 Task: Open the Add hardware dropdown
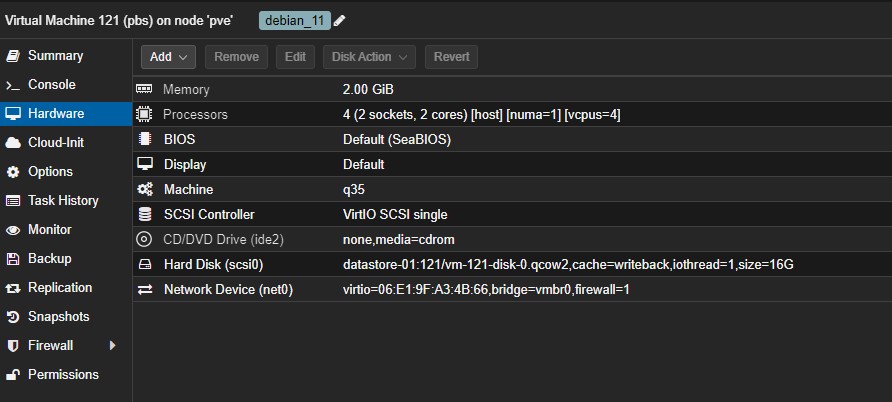pos(168,57)
